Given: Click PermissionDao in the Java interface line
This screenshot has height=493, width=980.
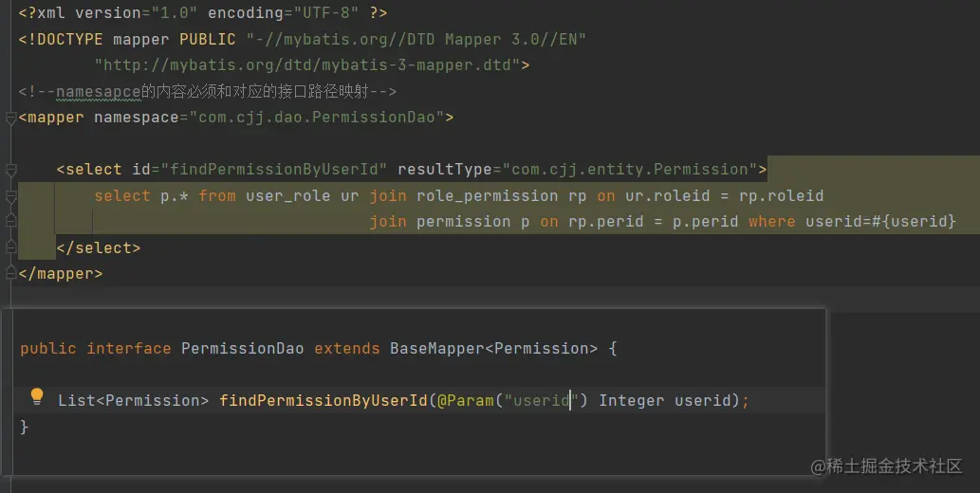Looking at the screenshot, I should click(x=243, y=349).
